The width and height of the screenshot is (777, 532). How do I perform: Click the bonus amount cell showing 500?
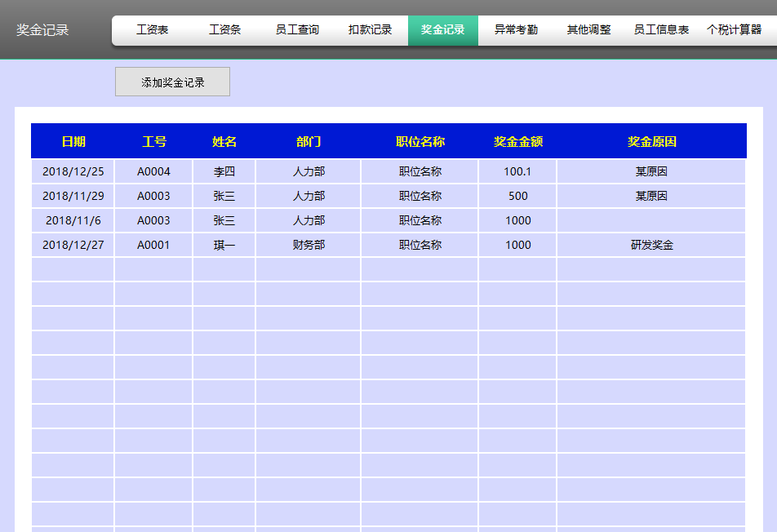click(517, 196)
